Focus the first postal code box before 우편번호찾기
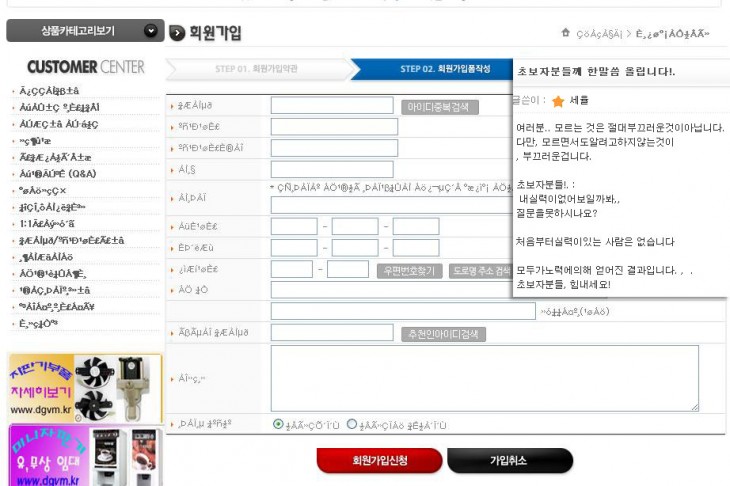Image resolution: width=730 pixels, height=486 pixels. tap(291, 269)
